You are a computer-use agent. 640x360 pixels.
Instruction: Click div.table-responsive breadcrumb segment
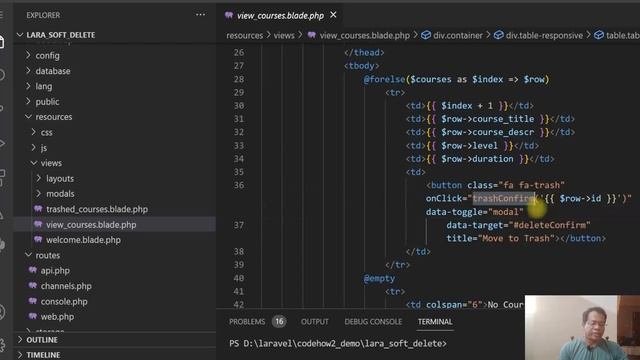point(544,36)
